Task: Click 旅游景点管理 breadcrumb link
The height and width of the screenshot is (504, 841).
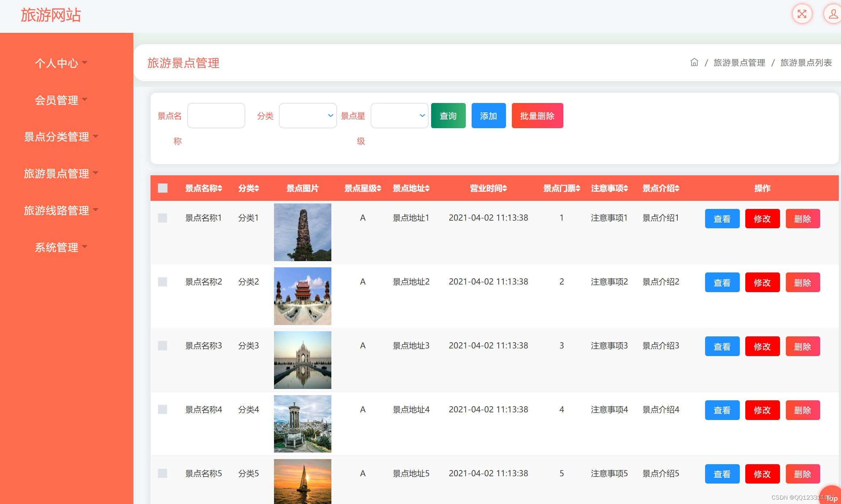Action: [x=739, y=63]
